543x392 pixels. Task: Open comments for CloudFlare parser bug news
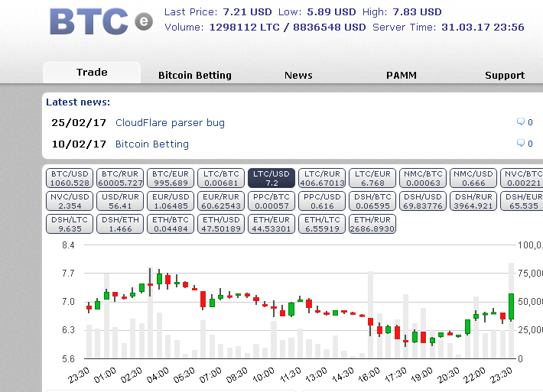(x=525, y=121)
